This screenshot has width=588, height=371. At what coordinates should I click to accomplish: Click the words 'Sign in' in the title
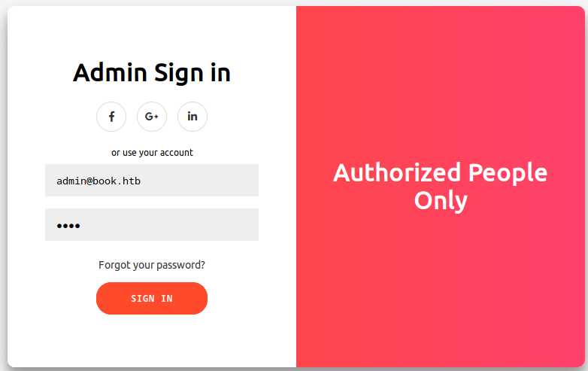[x=192, y=73]
